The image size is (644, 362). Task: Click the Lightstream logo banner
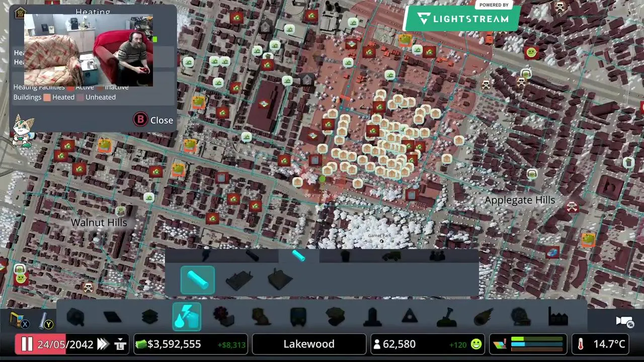(463, 19)
